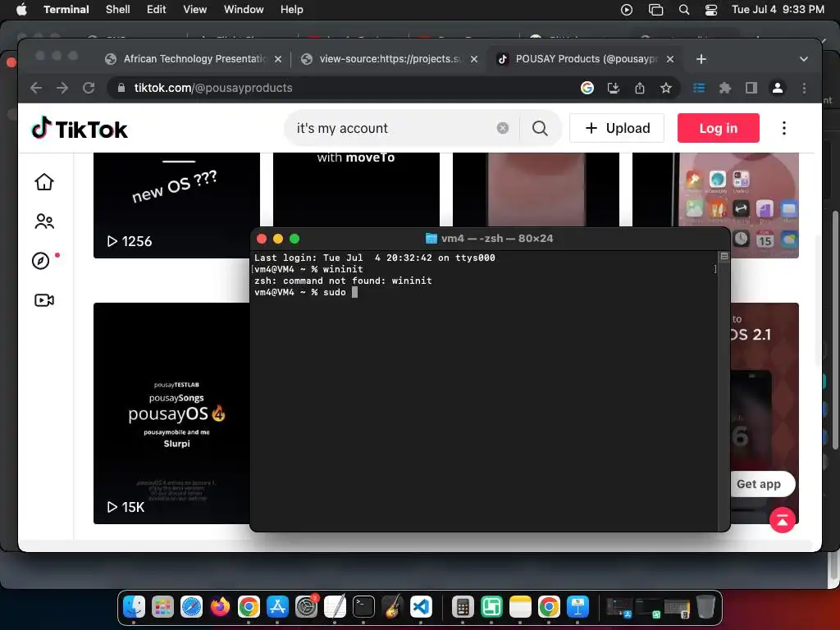Open the pousayOS 4 video thumbnail
The width and height of the screenshot is (840, 630).
pyautogui.click(x=171, y=413)
